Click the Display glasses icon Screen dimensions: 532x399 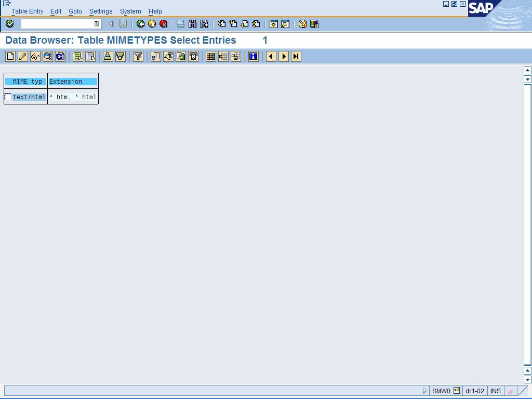[35, 56]
